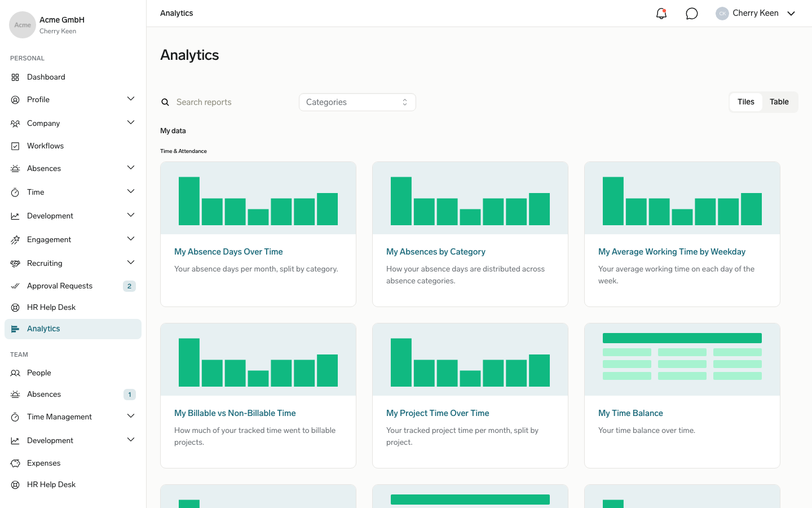Screen dimensions: 812x508
Task: Click the Personal Development chart icon
Action: [15, 216]
